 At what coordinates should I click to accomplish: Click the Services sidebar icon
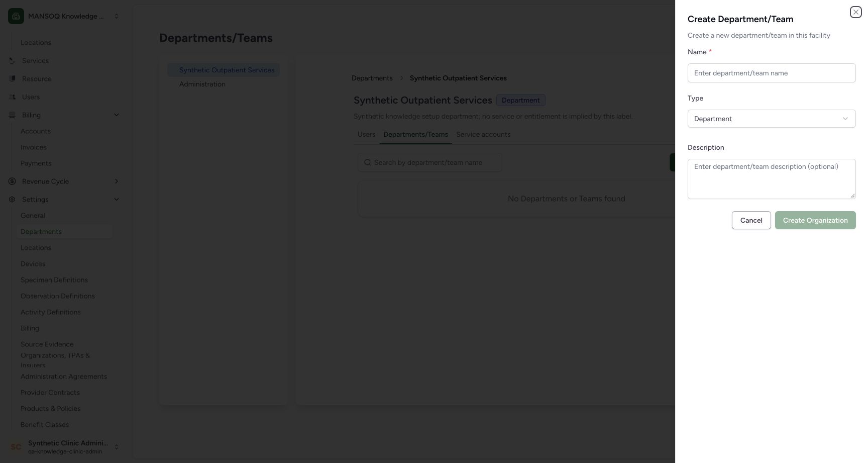[x=12, y=61]
